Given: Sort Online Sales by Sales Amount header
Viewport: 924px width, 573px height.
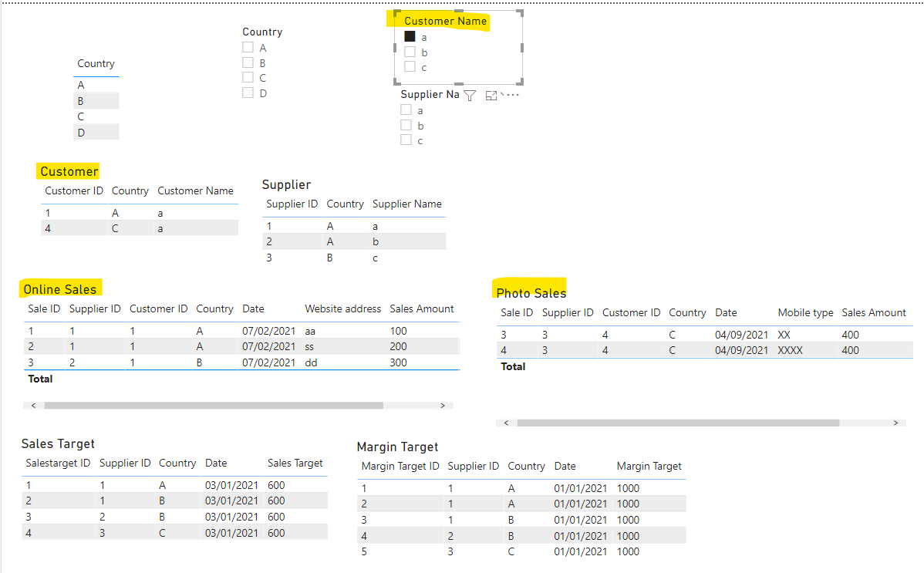Looking at the screenshot, I should pyautogui.click(x=421, y=309).
